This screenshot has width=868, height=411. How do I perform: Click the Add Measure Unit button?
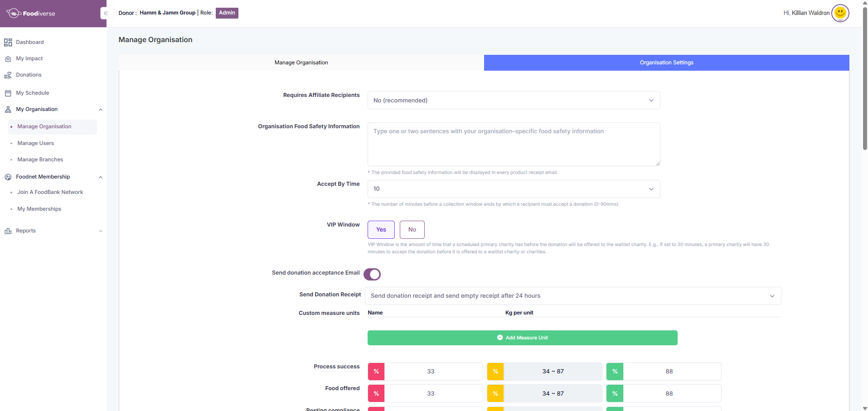[522, 338]
